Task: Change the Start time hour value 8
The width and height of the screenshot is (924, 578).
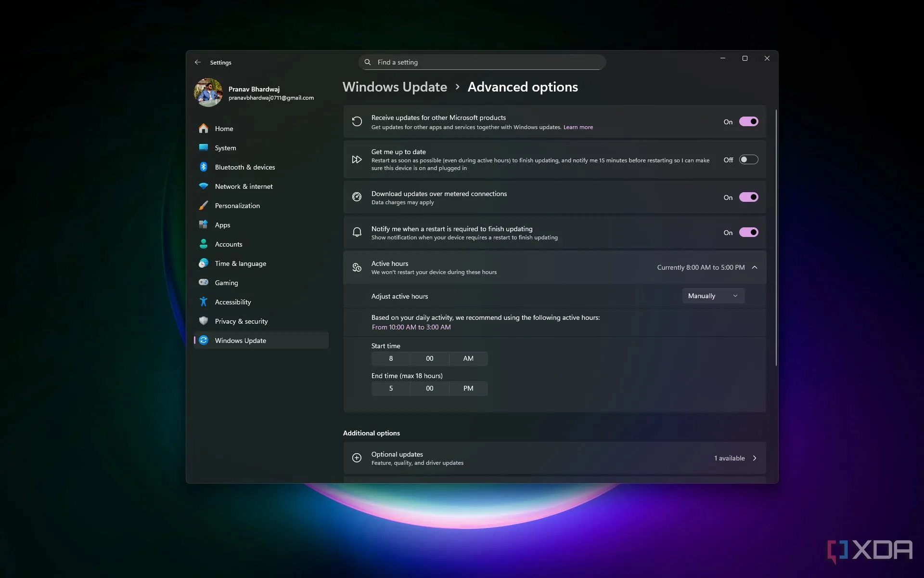Action: [391, 358]
